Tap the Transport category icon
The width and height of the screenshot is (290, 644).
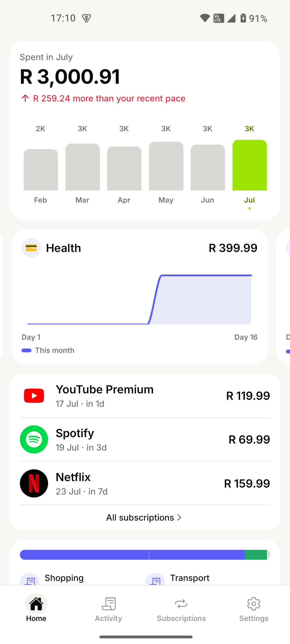click(x=155, y=579)
